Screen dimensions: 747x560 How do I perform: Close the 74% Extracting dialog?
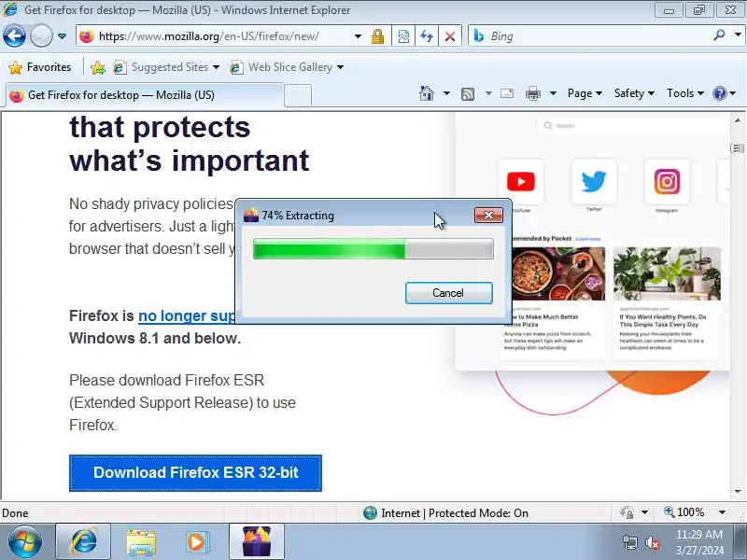pyautogui.click(x=488, y=216)
